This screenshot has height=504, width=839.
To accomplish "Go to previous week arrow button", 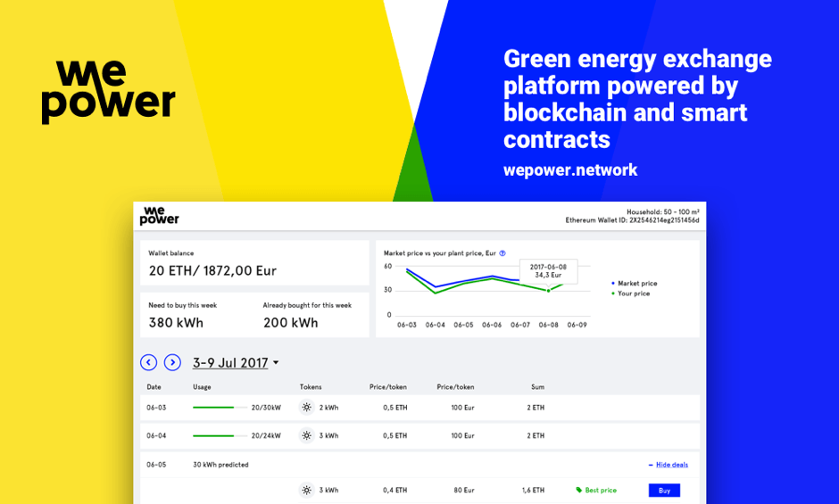I will [x=149, y=362].
